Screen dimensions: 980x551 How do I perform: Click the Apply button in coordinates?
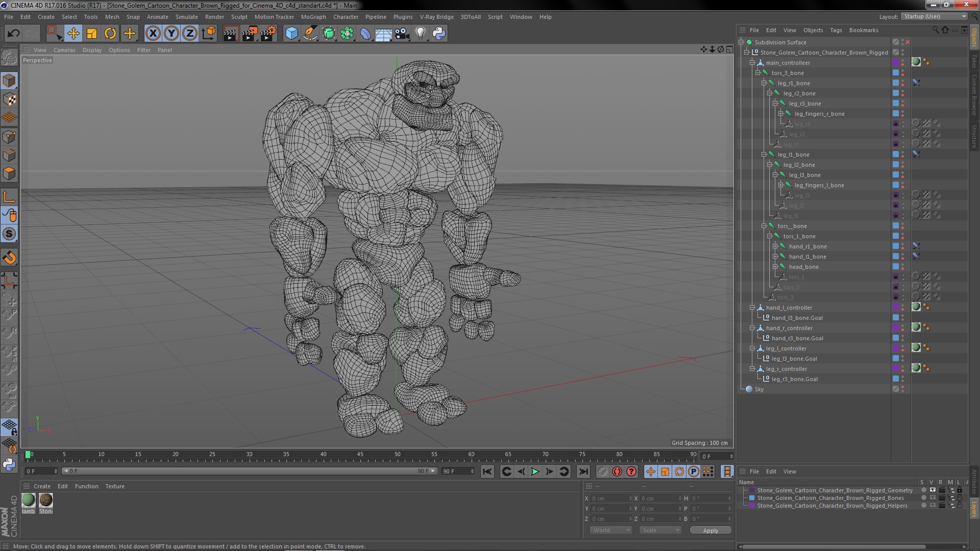[x=710, y=531]
